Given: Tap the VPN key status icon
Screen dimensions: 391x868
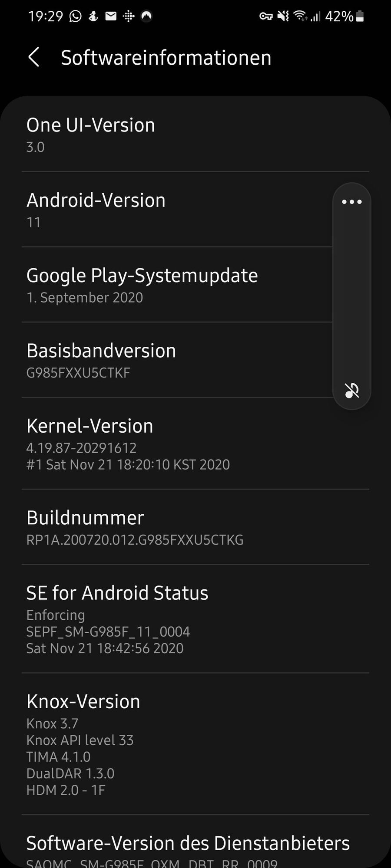Looking at the screenshot, I should [265, 16].
